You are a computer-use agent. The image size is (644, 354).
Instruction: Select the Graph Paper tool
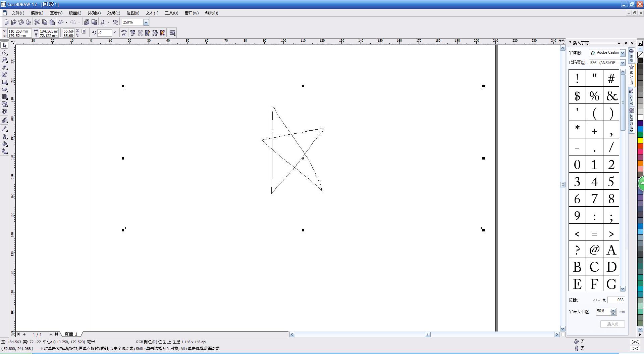(4, 97)
